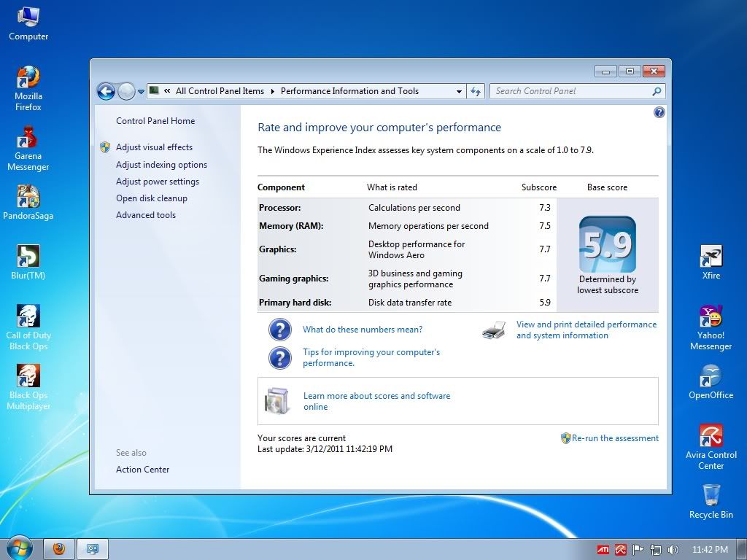Expand the address bar history dropdown

(459, 92)
